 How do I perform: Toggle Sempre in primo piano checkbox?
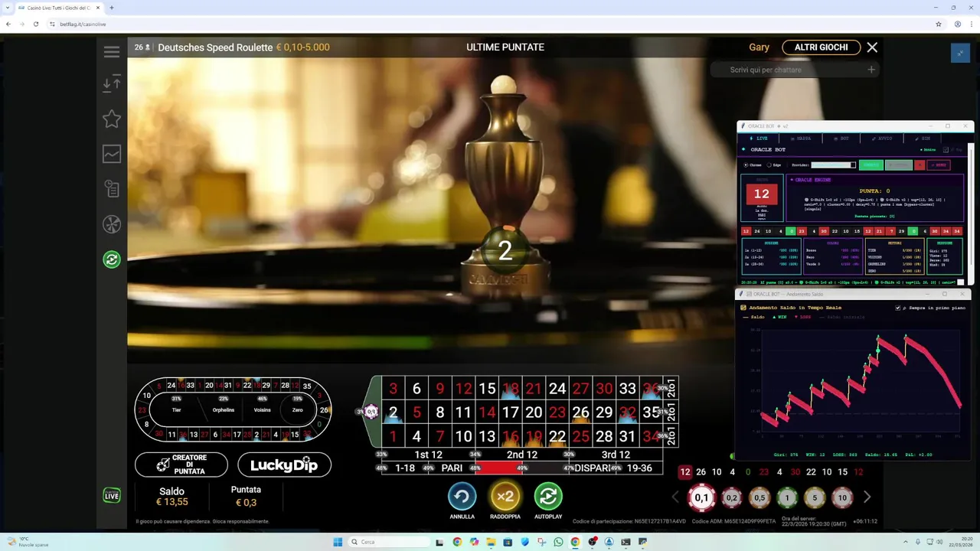[x=898, y=308]
